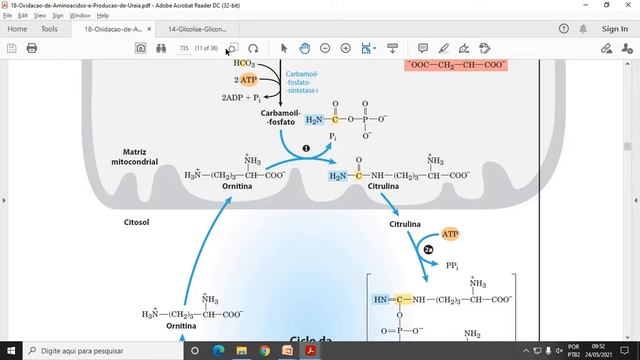This screenshot has height=360, width=640.
Task: Open Cortana circle icon on taskbar
Action: pos(195,351)
